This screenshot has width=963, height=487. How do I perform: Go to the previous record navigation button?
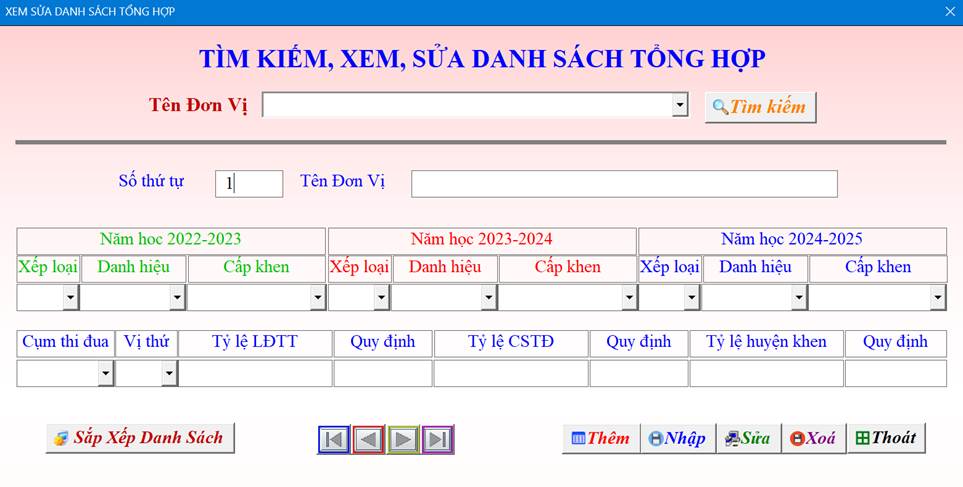369,440
